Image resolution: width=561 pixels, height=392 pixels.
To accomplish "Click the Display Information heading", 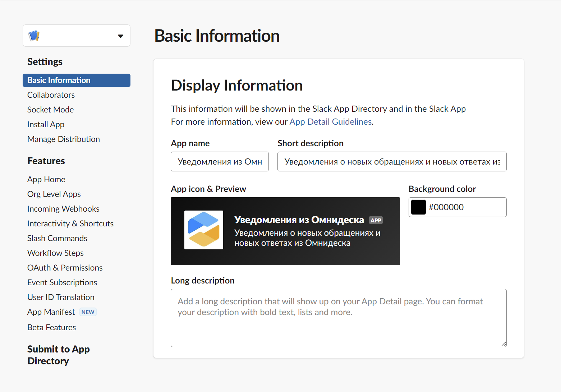I will pos(237,86).
